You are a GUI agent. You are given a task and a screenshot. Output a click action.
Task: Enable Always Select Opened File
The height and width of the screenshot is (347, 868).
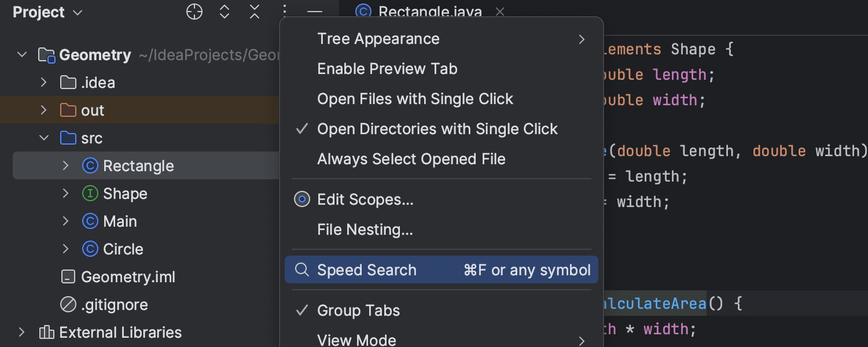411,158
